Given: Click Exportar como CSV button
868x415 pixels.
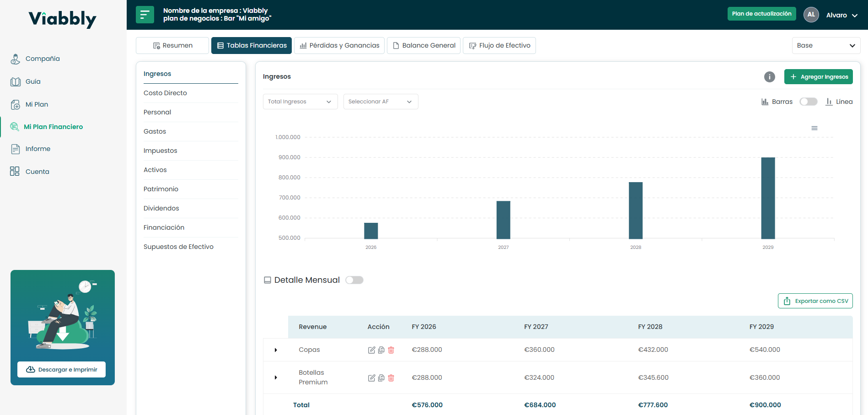Looking at the screenshot, I should click(x=815, y=301).
